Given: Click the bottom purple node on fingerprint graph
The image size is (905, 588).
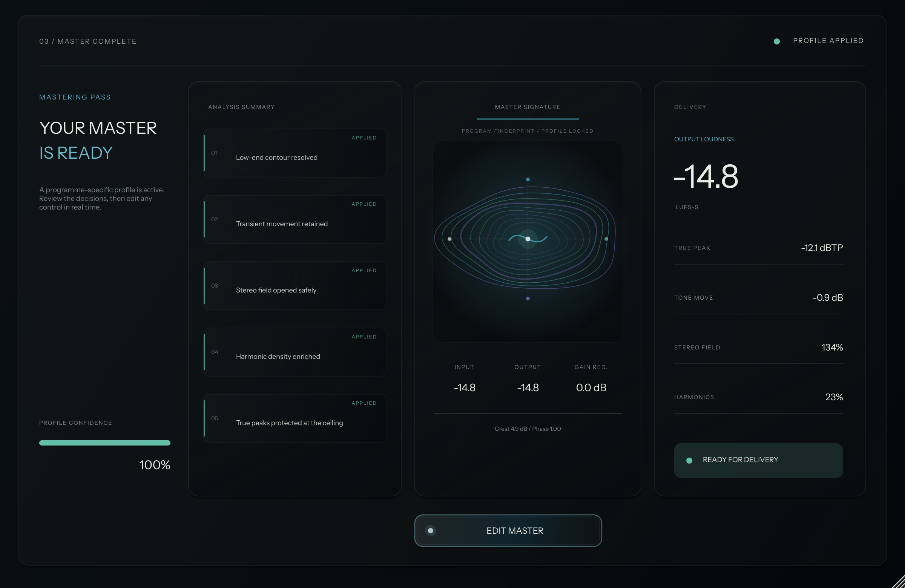Looking at the screenshot, I should pos(528,299).
